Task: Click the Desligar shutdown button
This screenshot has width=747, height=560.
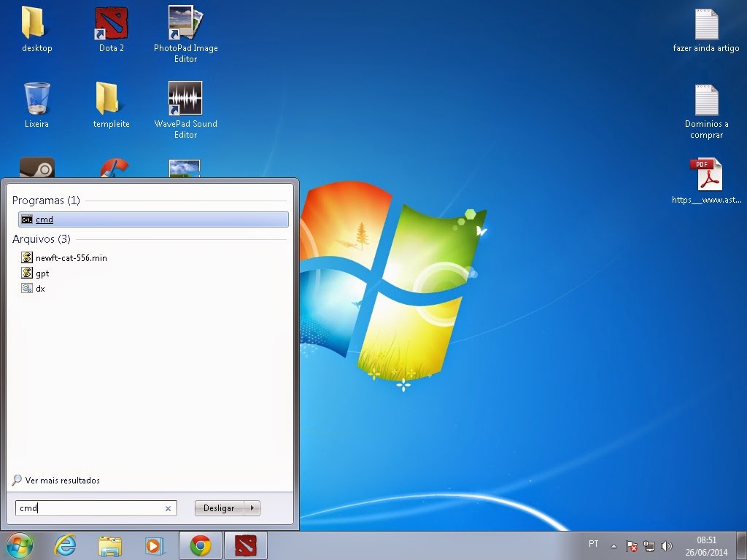Action: (219, 508)
